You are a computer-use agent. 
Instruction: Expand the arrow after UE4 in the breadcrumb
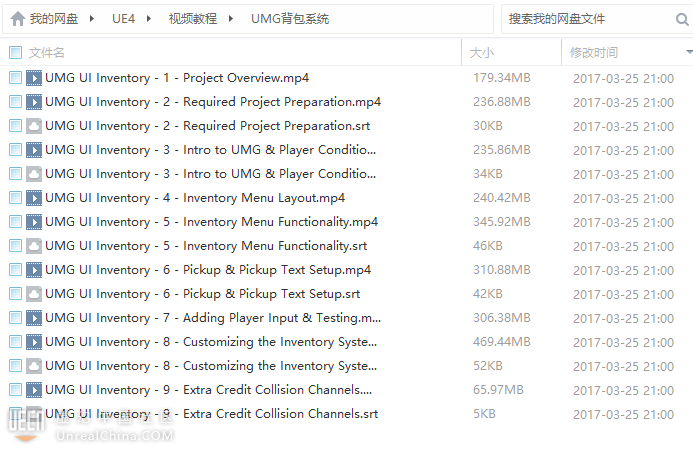pos(149,19)
